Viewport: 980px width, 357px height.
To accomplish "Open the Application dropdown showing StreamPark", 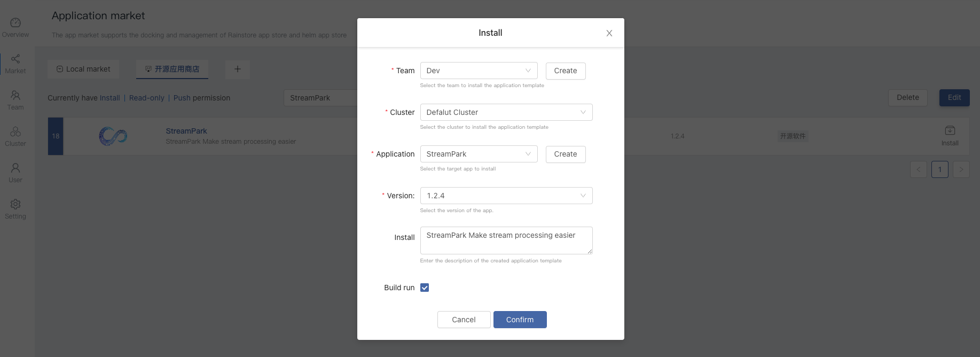I will coord(479,154).
